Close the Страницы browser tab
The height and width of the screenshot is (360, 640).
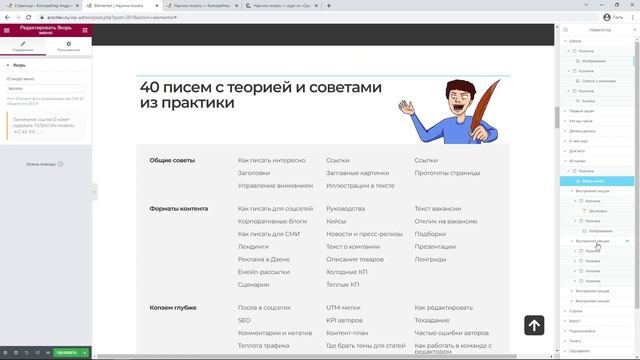77,6
